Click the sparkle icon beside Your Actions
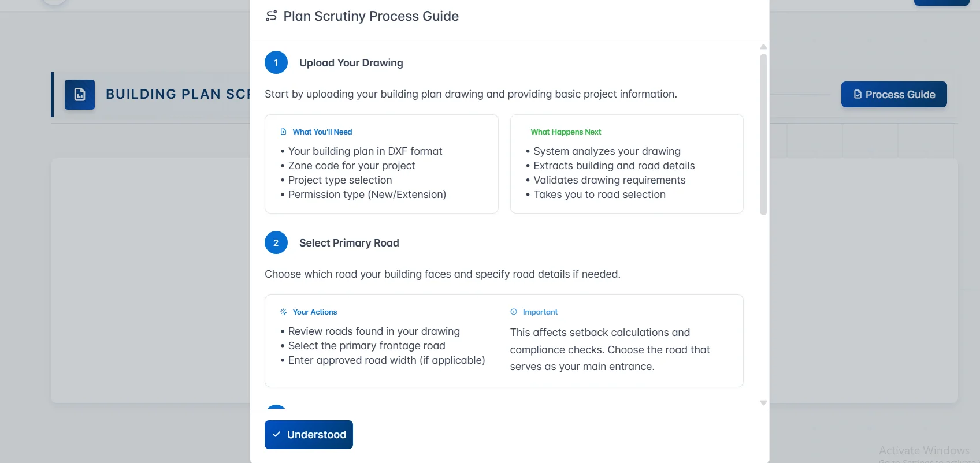 point(283,312)
